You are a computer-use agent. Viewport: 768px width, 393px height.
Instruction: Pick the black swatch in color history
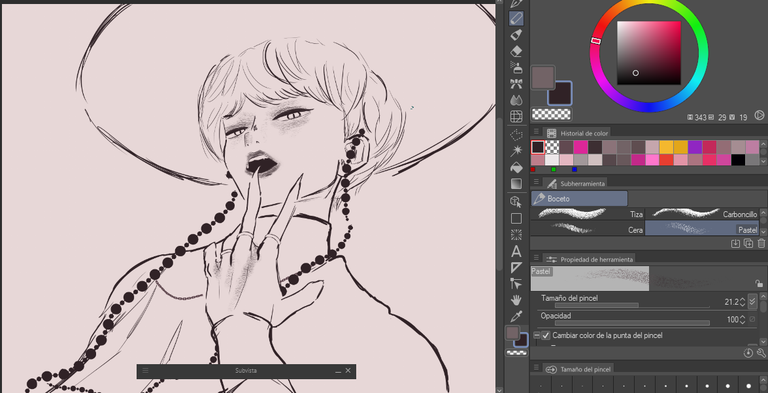(x=738, y=160)
